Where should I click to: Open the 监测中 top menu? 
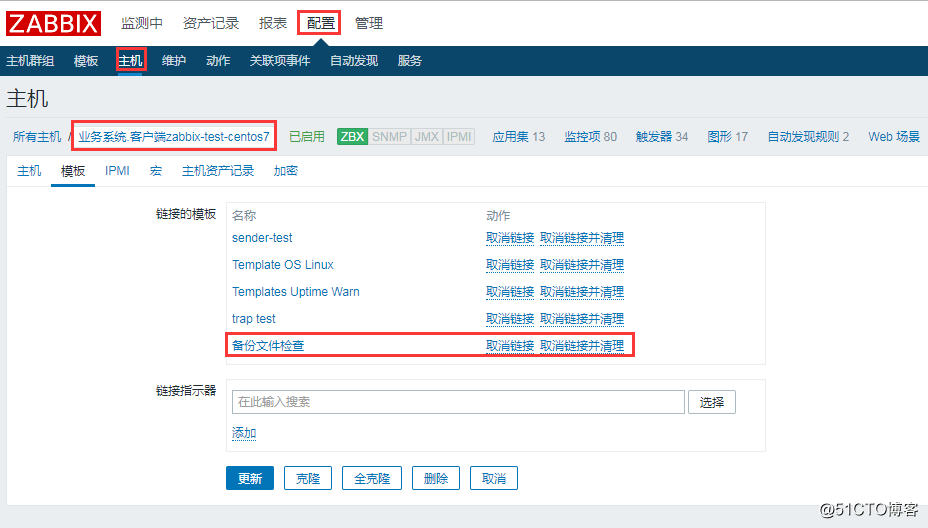(x=142, y=23)
